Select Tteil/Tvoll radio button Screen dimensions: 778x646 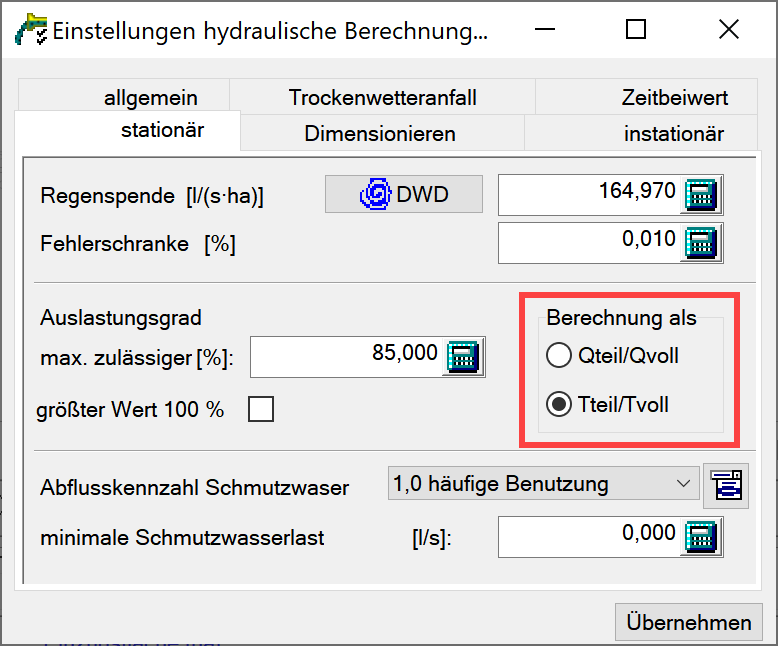pyautogui.click(x=558, y=405)
